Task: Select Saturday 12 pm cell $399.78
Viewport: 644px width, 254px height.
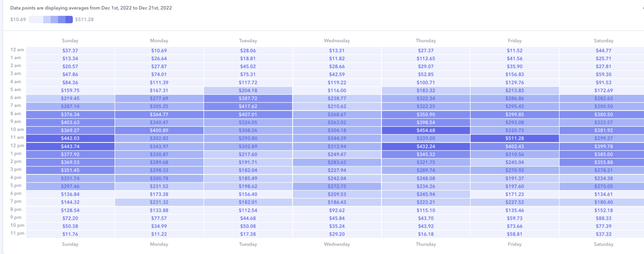Action: [x=602, y=147]
